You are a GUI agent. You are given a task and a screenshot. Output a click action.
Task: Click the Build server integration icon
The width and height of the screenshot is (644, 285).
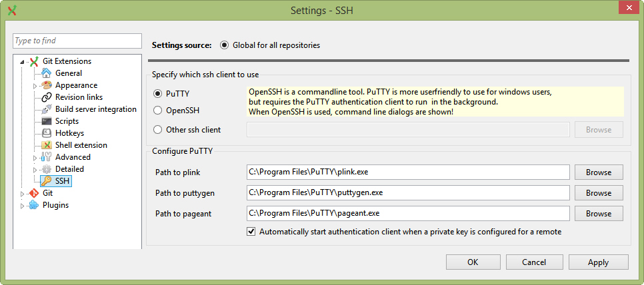(x=47, y=109)
